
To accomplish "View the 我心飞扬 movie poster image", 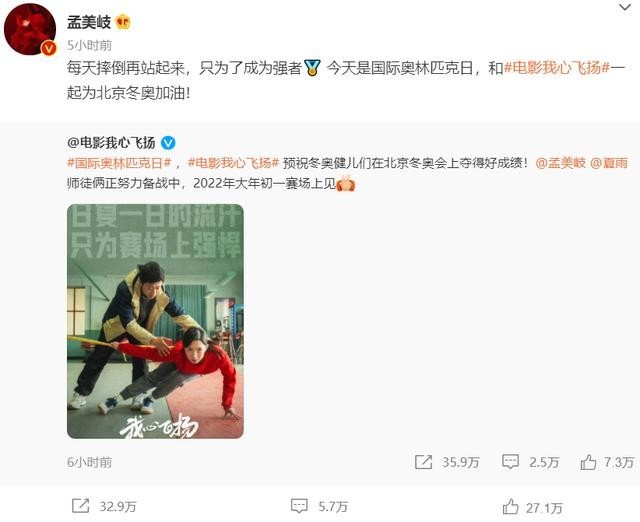I will pyautogui.click(x=155, y=321).
